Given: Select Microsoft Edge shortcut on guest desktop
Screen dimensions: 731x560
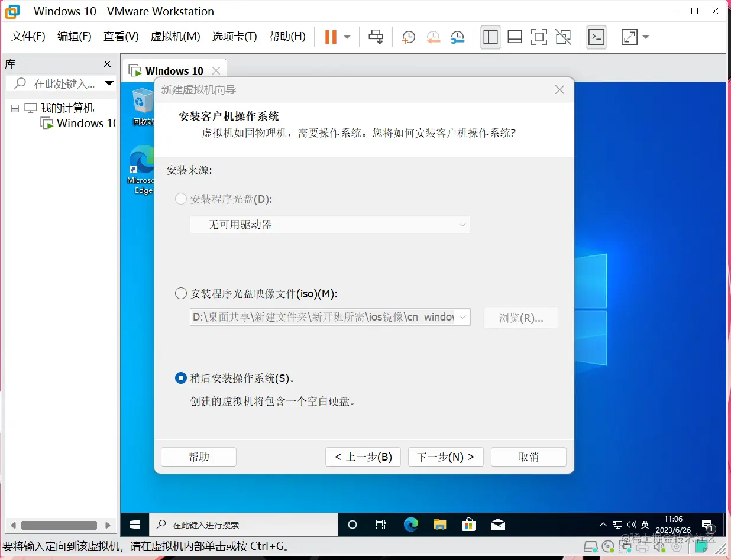Looking at the screenshot, I should 143,170.
